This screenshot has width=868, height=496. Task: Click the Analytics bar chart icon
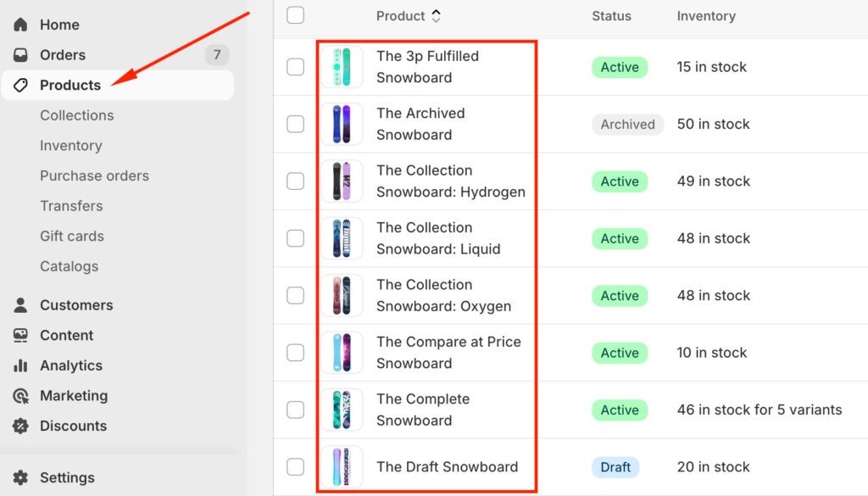[21, 366]
